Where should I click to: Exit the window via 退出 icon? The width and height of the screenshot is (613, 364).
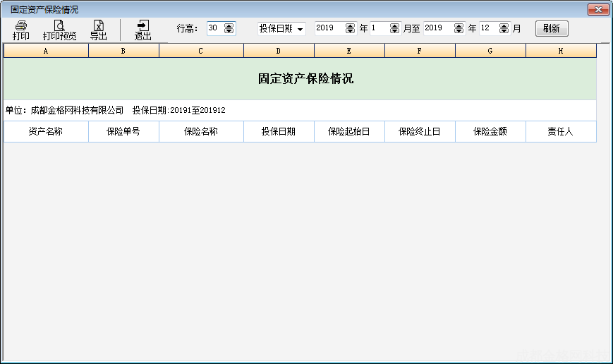pyautogui.click(x=142, y=30)
